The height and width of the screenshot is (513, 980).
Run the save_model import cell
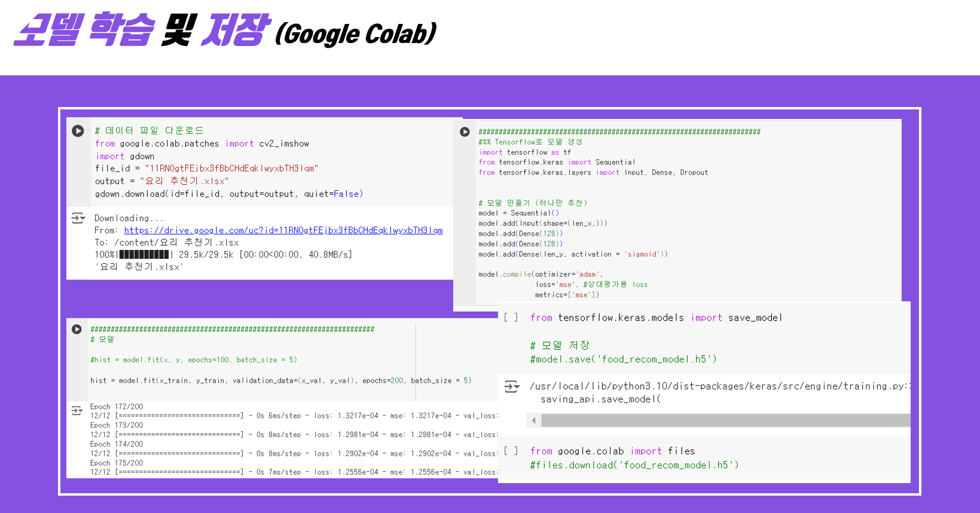pyautogui.click(x=511, y=317)
